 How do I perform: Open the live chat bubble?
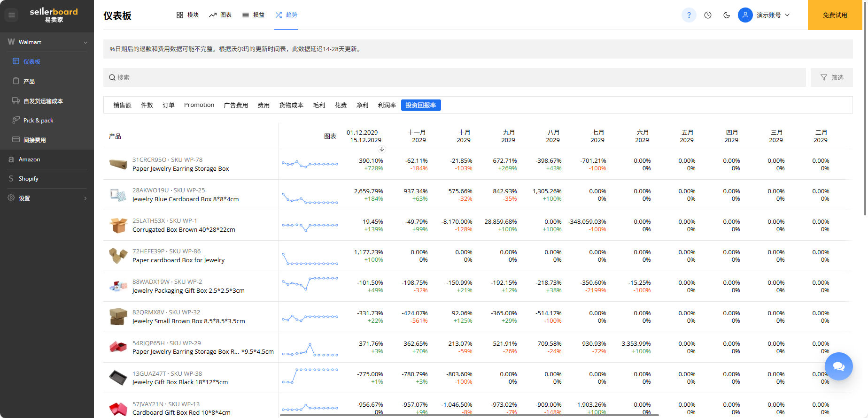tap(838, 366)
